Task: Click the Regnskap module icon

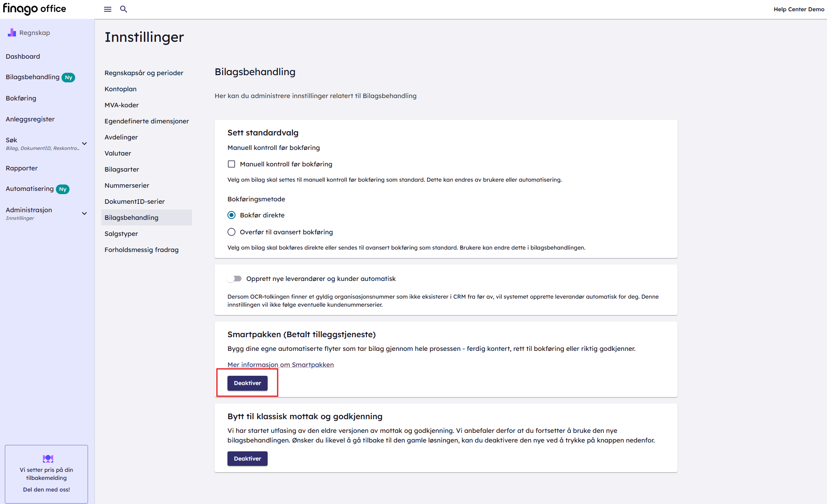Action: 12,33
